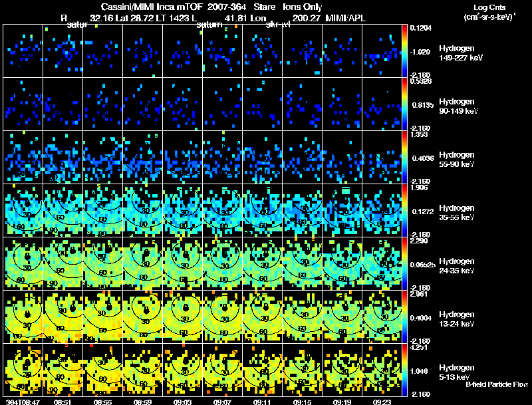Click the 'Cassini/MIMI Inca mTOF' title text
The width and height of the screenshot is (532, 405).
tap(152, 7)
